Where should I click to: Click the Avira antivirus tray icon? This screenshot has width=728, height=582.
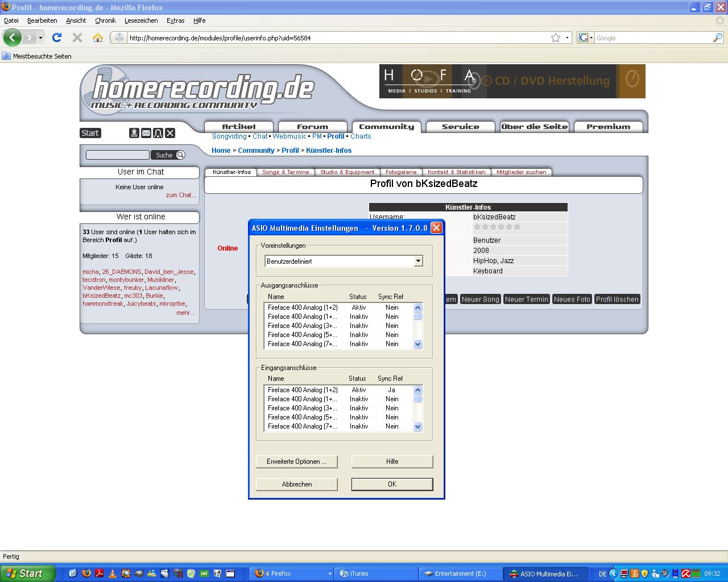(686, 573)
